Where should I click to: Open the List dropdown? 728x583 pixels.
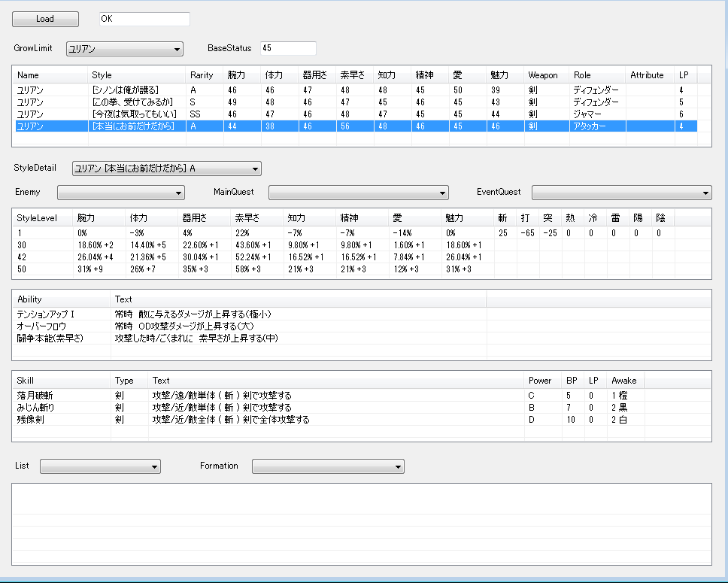point(100,467)
